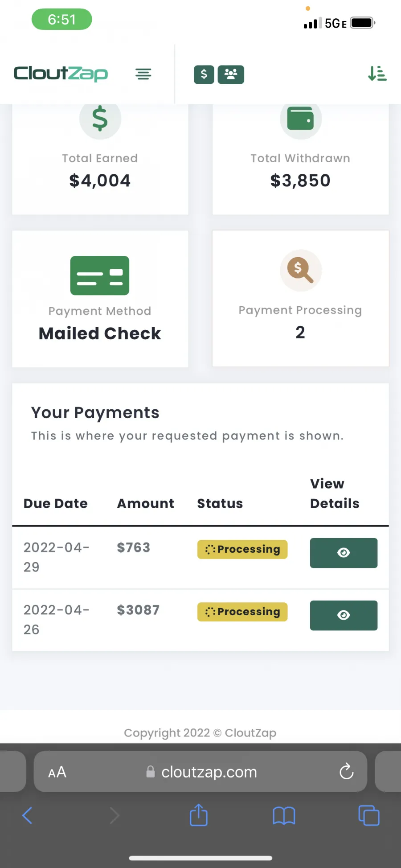
Task: Tap the Processing badge for $763 payment
Action: [x=242, y=549]
